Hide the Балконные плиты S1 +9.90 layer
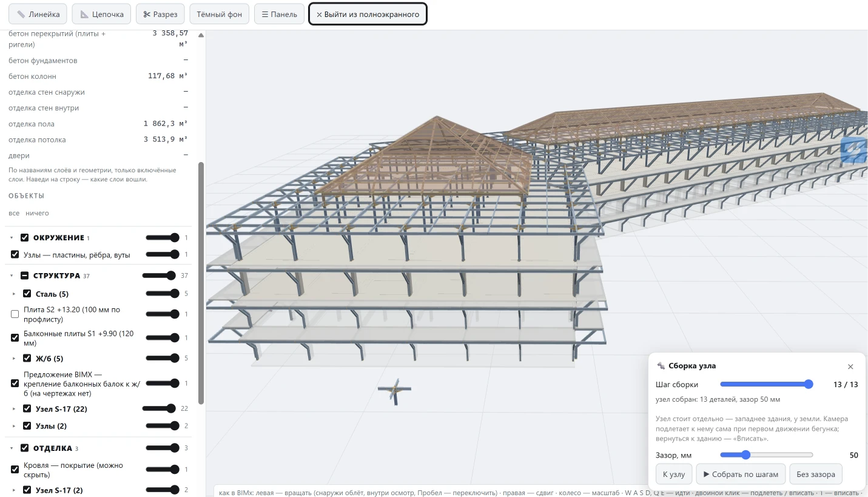Viewport: 868px width, 497px height. tap(15, 338)
